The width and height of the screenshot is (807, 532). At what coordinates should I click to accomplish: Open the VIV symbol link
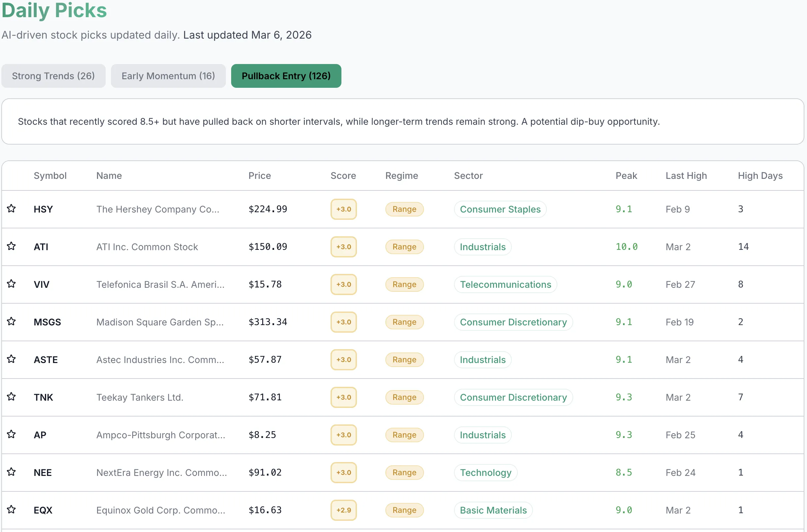point(41,285)
